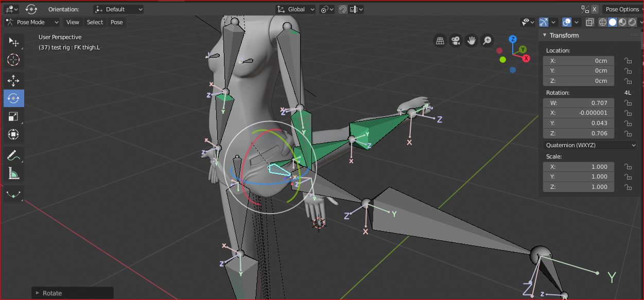644x300 pixels.
Task: Open the Pose Options panel
Action: (x=622, y=9)
